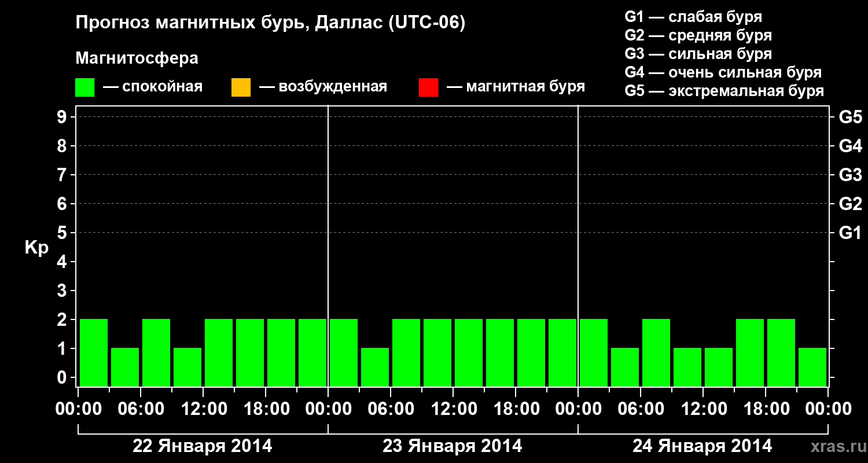Image resolution: width=868 pixels, height=463 pixels.
Task: Click the orange 'возбужденная' legend swatch
Action: pyautogui.click(x=241, y=87)
